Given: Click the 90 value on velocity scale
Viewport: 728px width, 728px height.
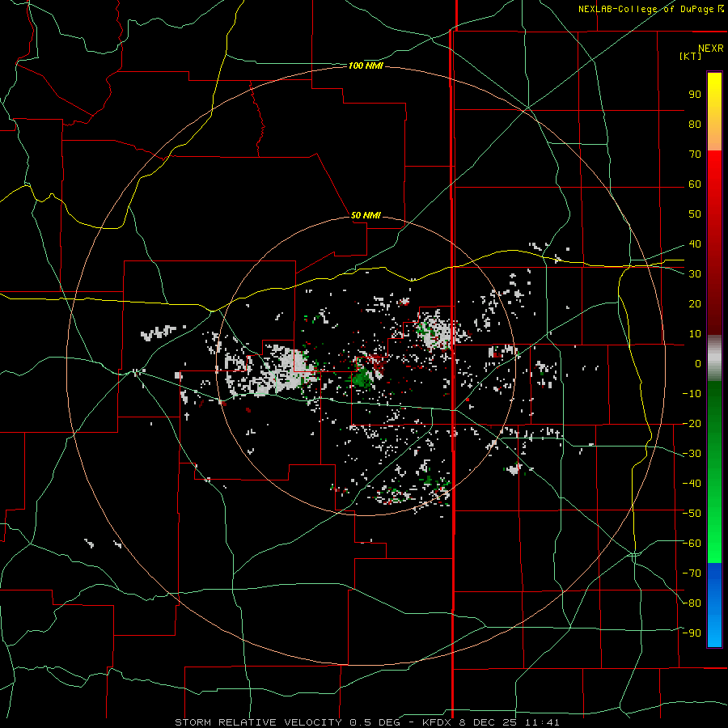Looking at the screenshot, I should [x=695, y=95].
